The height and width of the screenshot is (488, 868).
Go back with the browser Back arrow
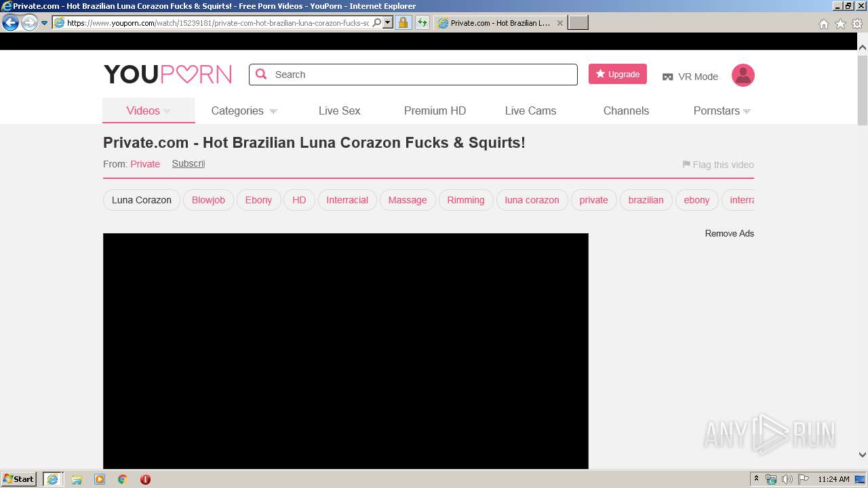tap(10, 23)
